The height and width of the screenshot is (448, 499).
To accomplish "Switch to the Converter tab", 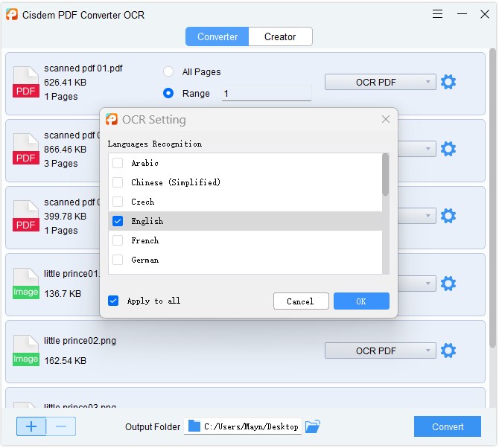I will pyautogui.click(x=217, y=36).
